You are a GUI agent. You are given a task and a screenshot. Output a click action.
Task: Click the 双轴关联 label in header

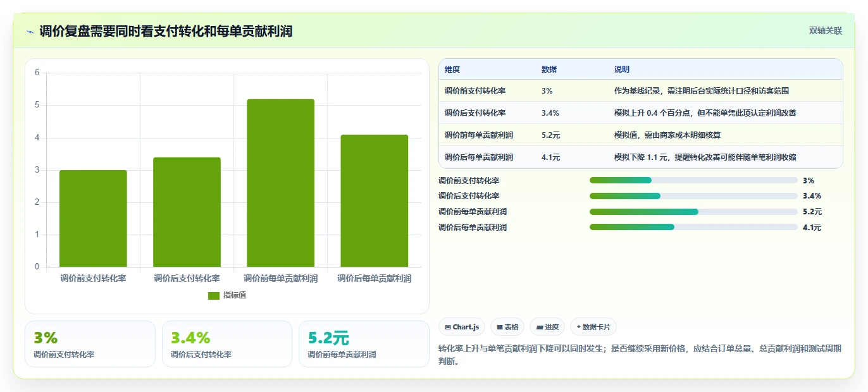826,30
